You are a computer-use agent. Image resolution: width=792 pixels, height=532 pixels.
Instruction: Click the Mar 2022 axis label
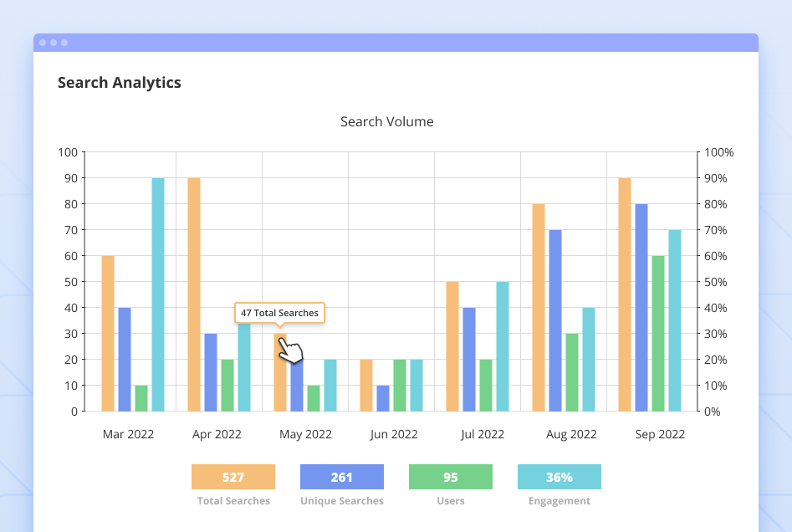128,434
